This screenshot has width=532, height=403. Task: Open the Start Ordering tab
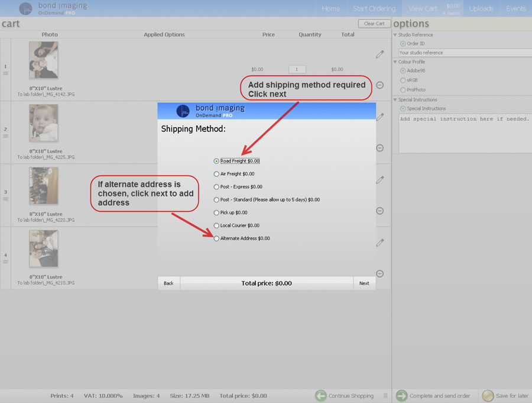374,8
